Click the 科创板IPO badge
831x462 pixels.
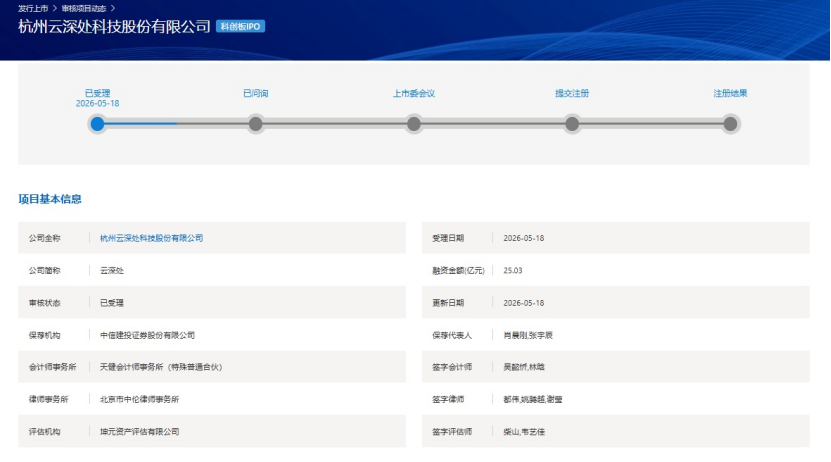pyautogui.click(x=241, y=26)
